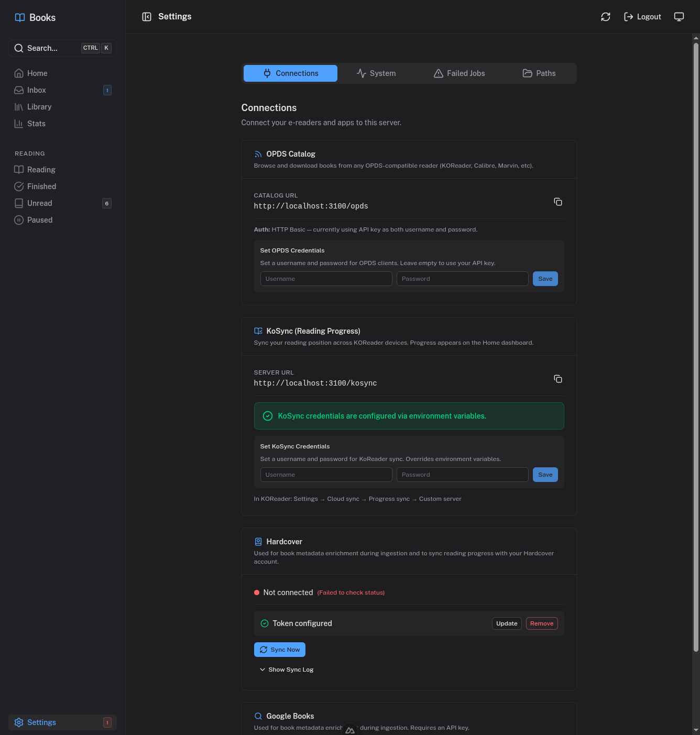
Task: Open the Paths tab
Action: coord(539,73)
